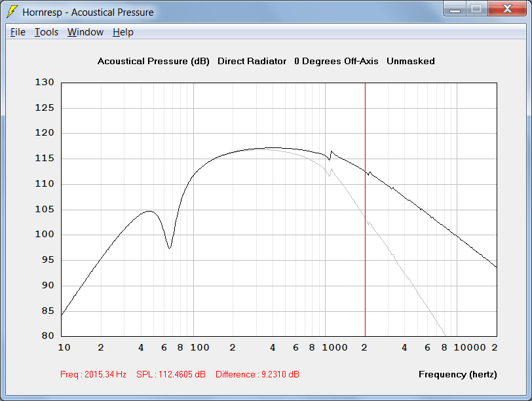
Task: Click the Hornresp lightning bolt title icon
Action: tap(12, 12)
